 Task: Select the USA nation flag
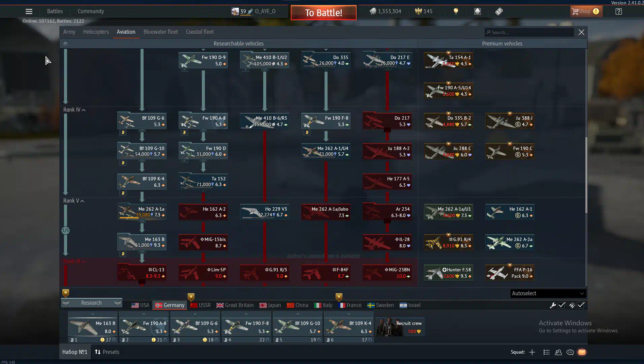(141, 305)
